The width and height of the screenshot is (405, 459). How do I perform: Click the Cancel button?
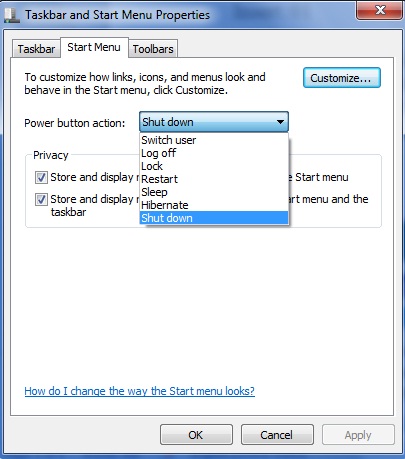point(277,435)
